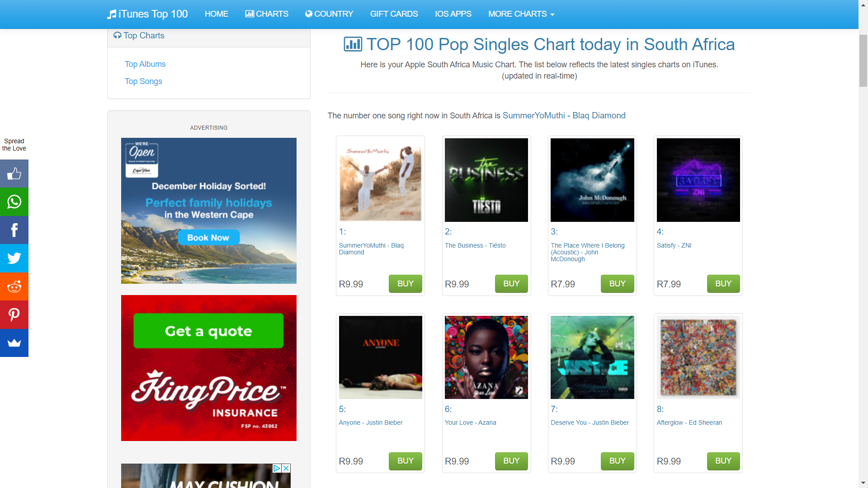Buy Afterglow by Ed Sheeran

(x=723, y=461)
